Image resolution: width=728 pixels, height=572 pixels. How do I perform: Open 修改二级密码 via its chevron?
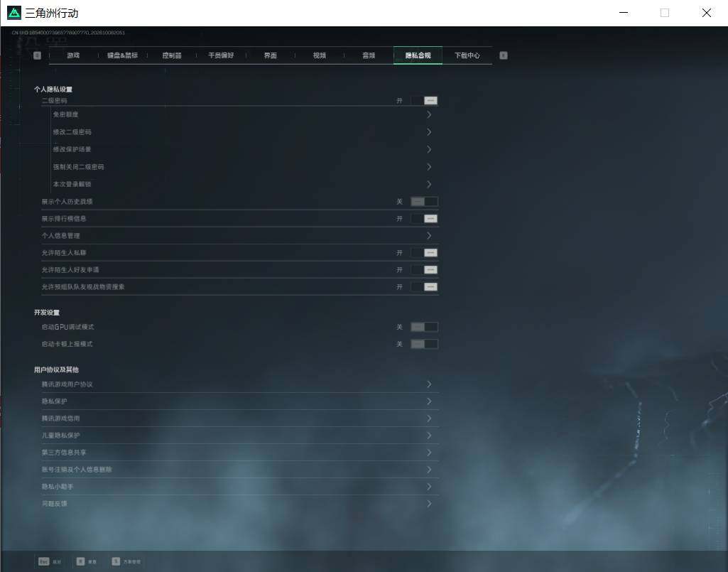[429, 132]
